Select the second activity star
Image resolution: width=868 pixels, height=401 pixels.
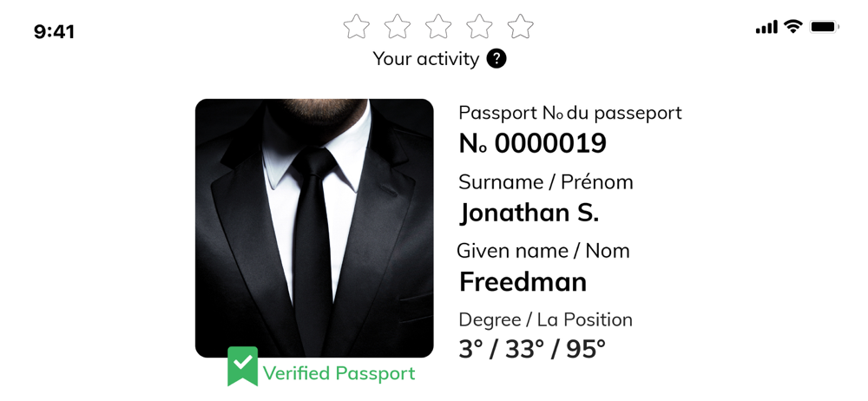(x=398, y=27)
